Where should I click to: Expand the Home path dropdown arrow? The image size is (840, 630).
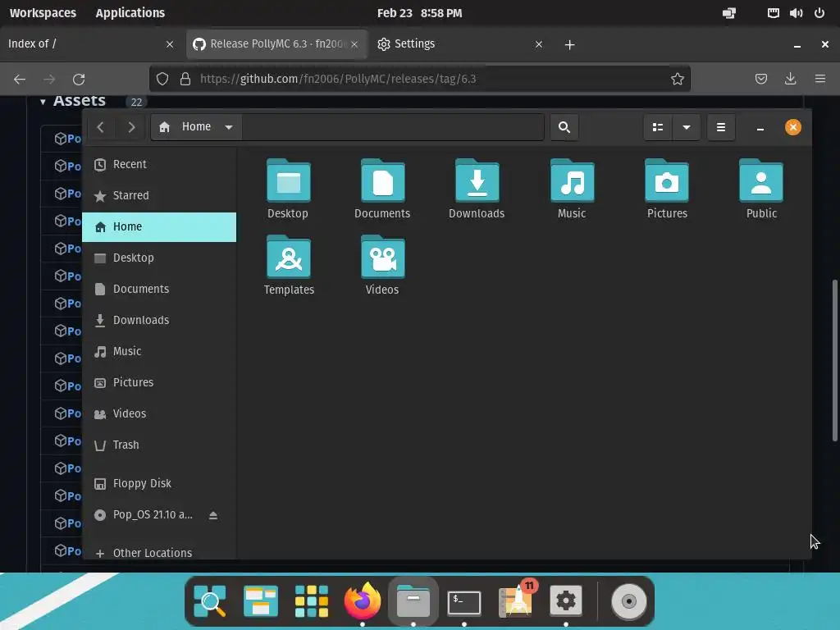click(x=229, y=127)
